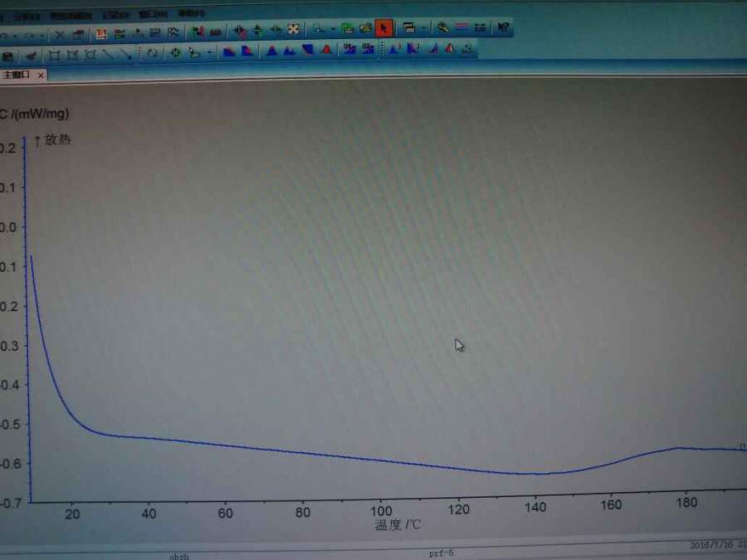Viewport: 747px width, 560px height.
Task: Click the colored bars icon right of T1
Action: click(120, 33)
